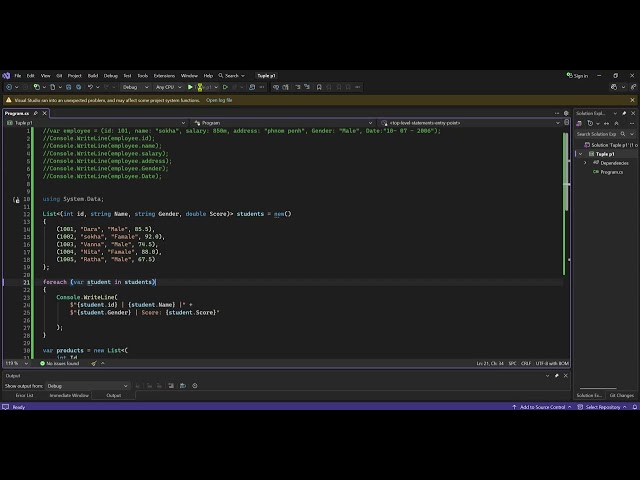Screen dimensions: 640x480
Task: Click Sync with Active Document arrows icon
Action: 607,123
